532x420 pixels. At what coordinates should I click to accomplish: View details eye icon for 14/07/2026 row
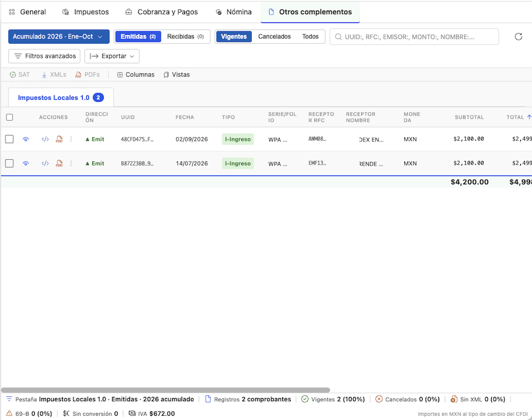click(x=26, y=163)
